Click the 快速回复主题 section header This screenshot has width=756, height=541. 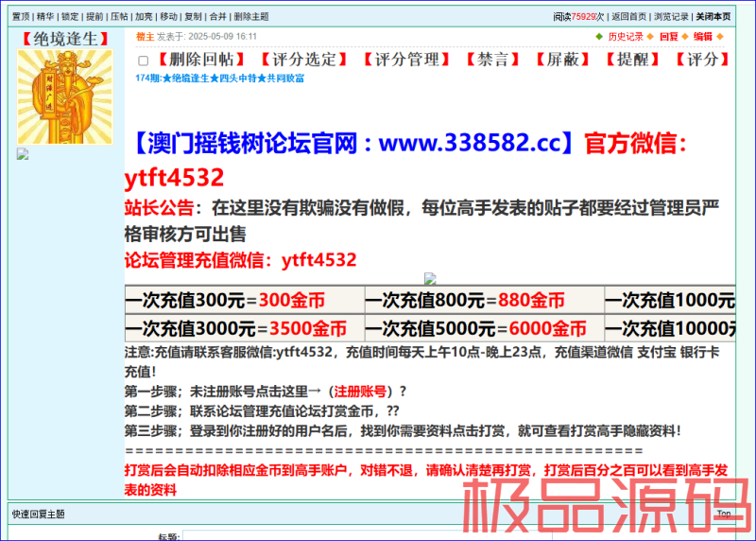click(x=38, y=514)
